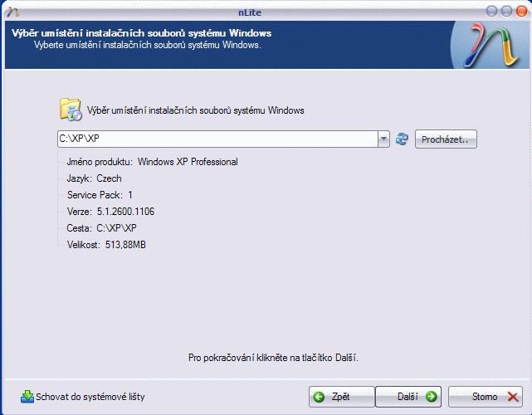532x415 pixels.
Task: Select the Service Pack: 1 row
Action: tap(100, 195)
